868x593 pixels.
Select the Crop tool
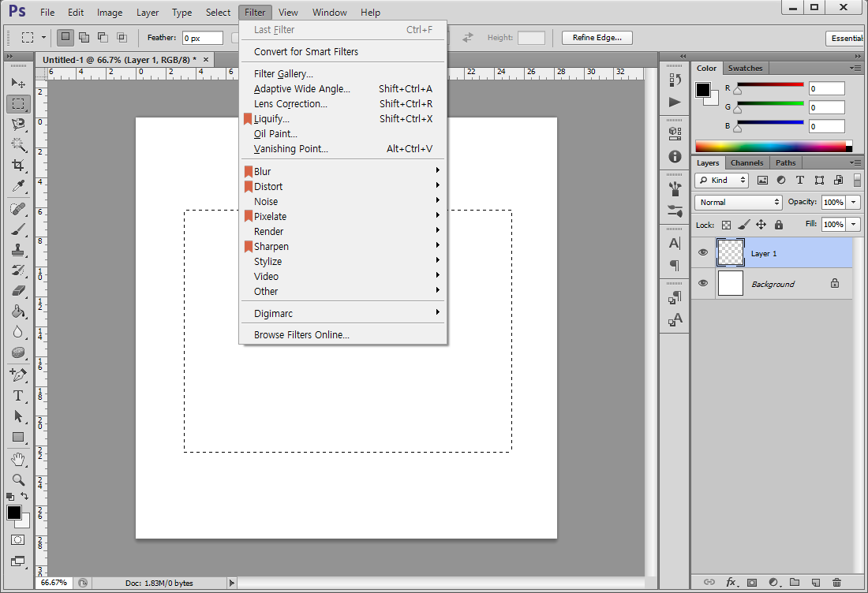pos(18,166)
